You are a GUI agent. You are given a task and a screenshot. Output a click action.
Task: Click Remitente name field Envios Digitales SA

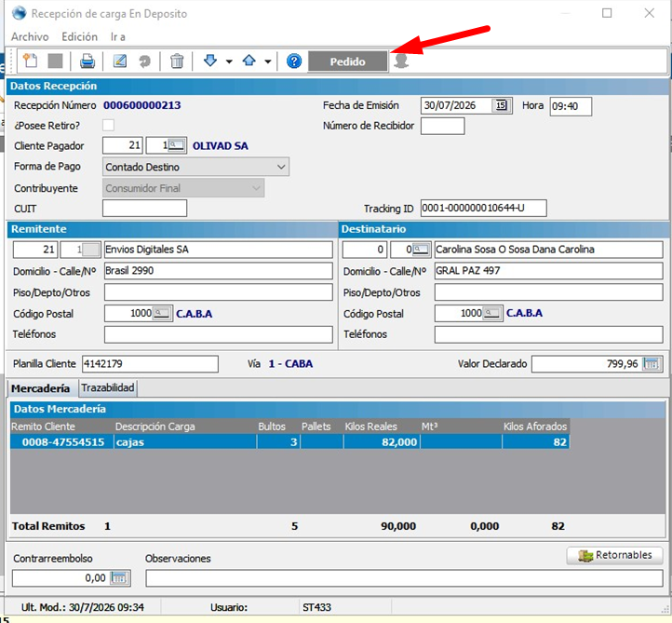219,250
